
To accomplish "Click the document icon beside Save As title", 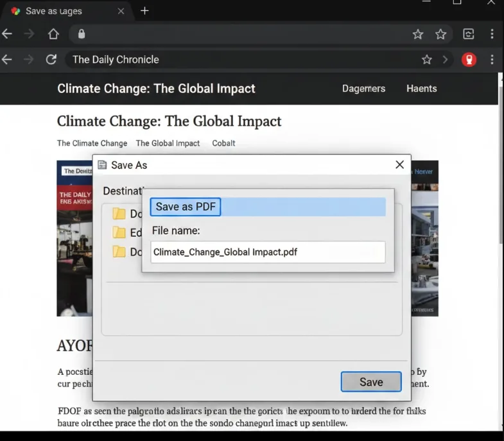I will pyautogui.click(x=102, y=165).
